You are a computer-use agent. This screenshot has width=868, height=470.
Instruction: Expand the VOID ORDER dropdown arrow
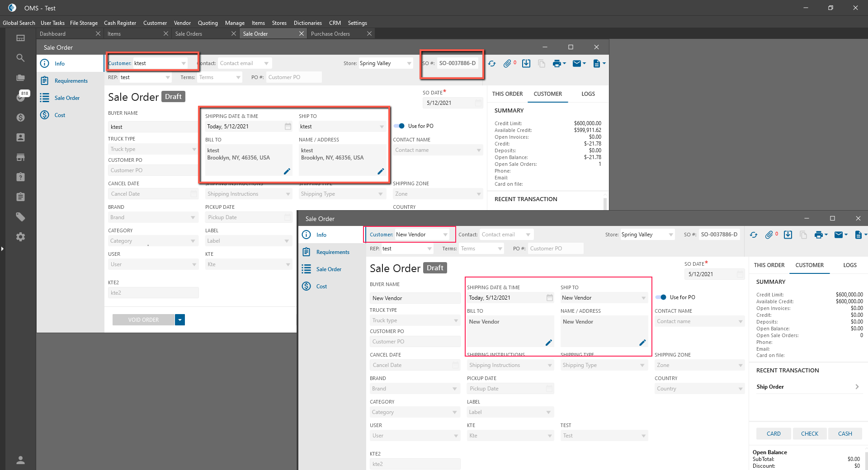point(180,320)
